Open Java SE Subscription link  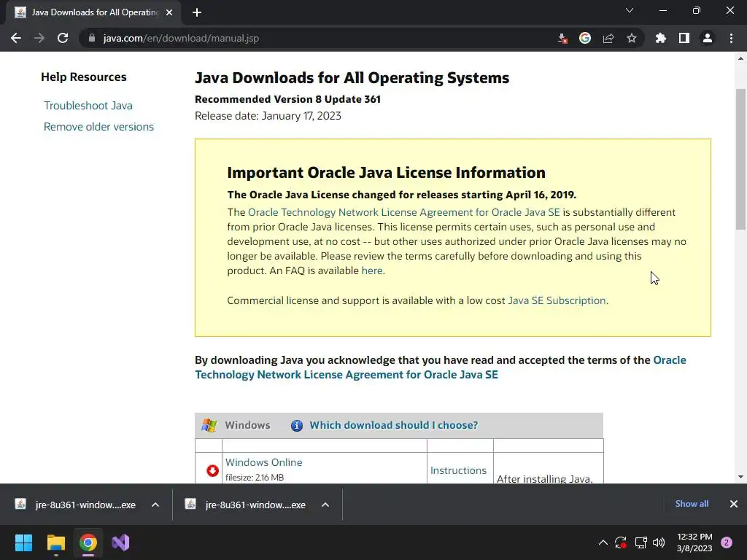tap(557, 300)
